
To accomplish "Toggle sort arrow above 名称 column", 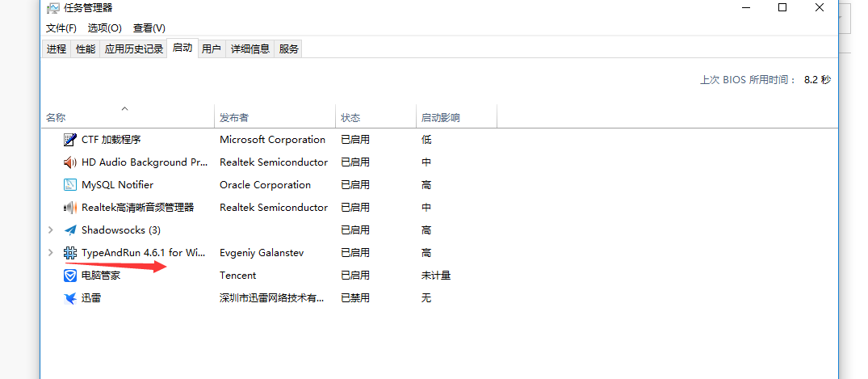I will pyautogui.click(x=124, y=108).
